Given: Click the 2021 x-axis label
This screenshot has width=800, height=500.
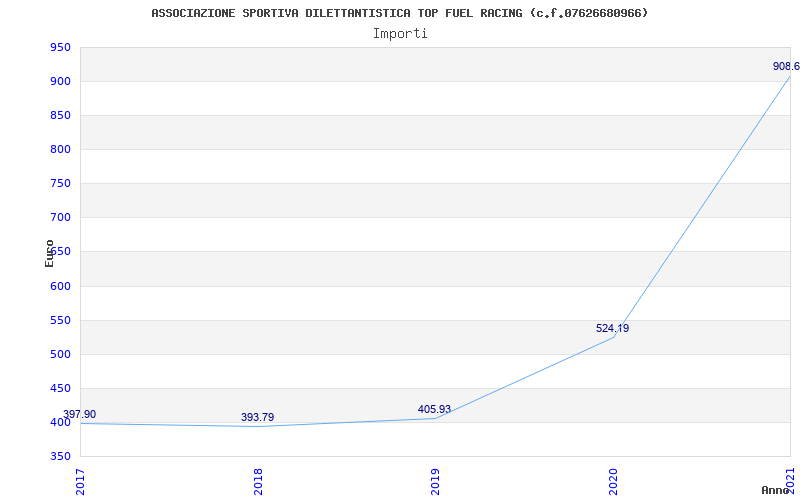Looking at the screenshot, I should click(x=790, y=480).
